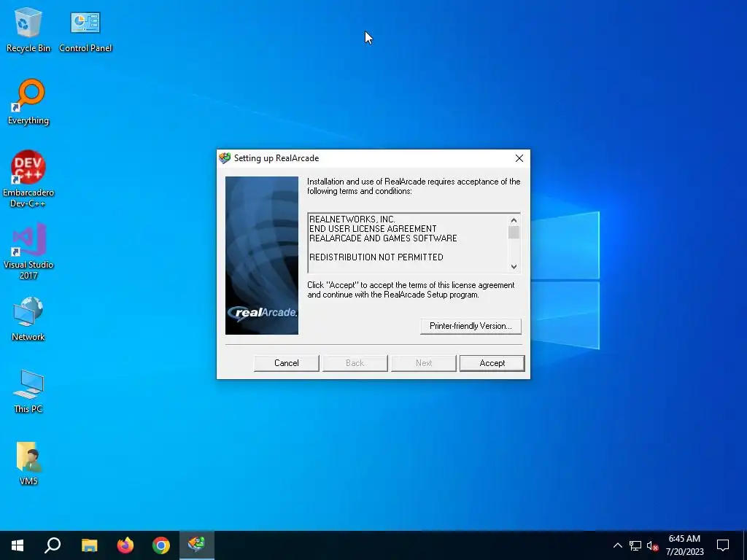747x560 pixels.
Task: Select the RealArcade setup taskbar item
Action: pyautogui.click(x=197, y=545)
